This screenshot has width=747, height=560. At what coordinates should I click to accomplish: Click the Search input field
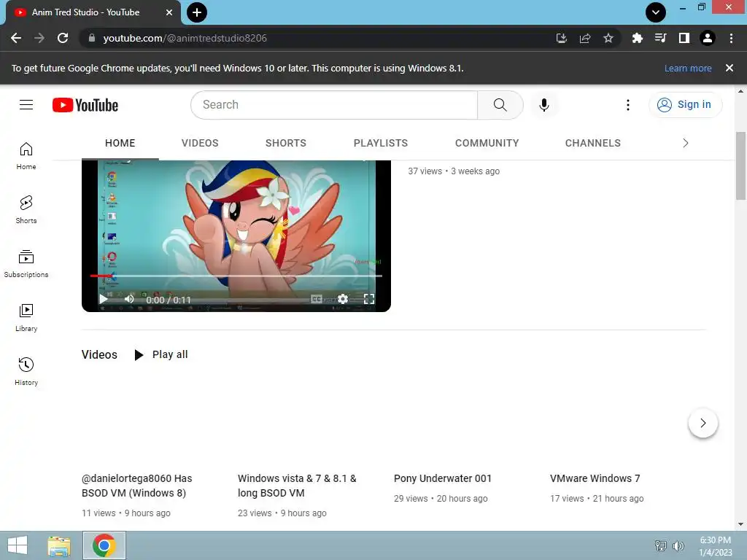334,105
